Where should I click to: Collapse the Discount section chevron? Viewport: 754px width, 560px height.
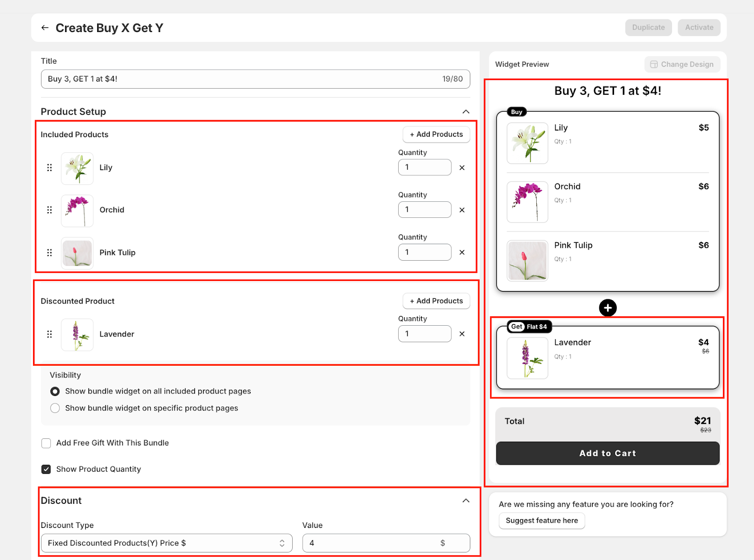[466, 501]
